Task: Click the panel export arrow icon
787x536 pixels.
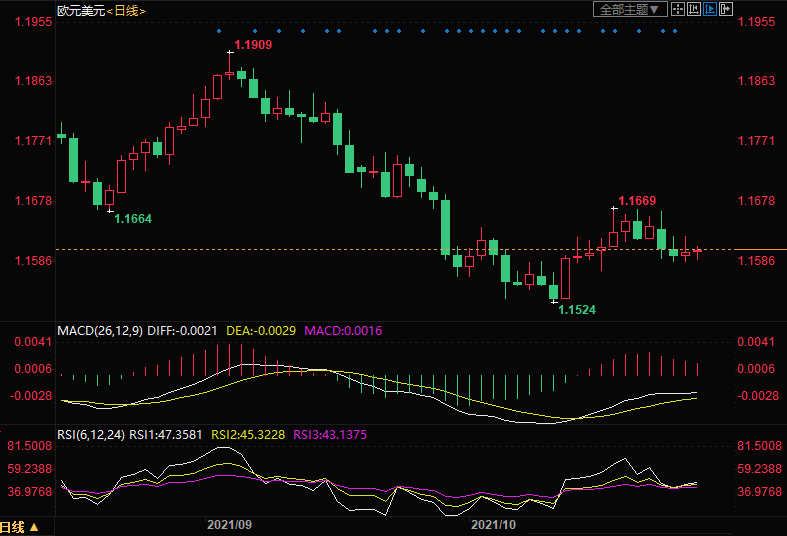Action: point(726,10)
